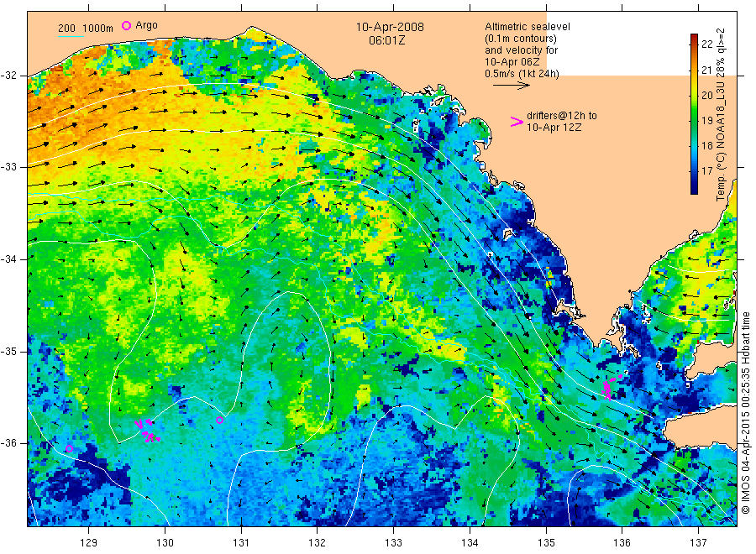
Task: Click the latitude label '-32'
Action: click(8, 76)
